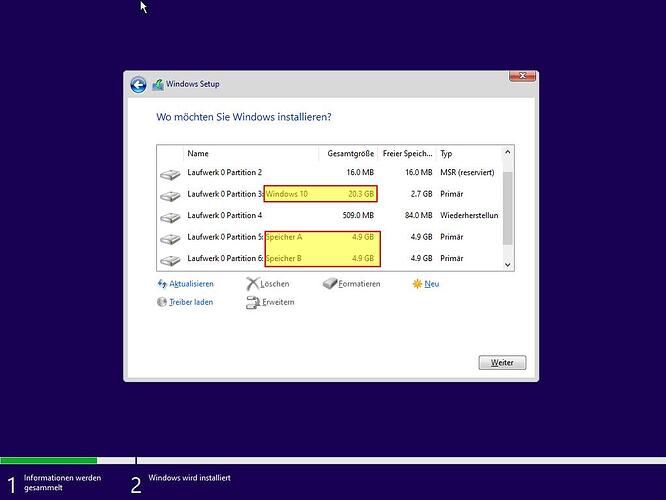Click the Formatieren drive icon

pos(330,283)
